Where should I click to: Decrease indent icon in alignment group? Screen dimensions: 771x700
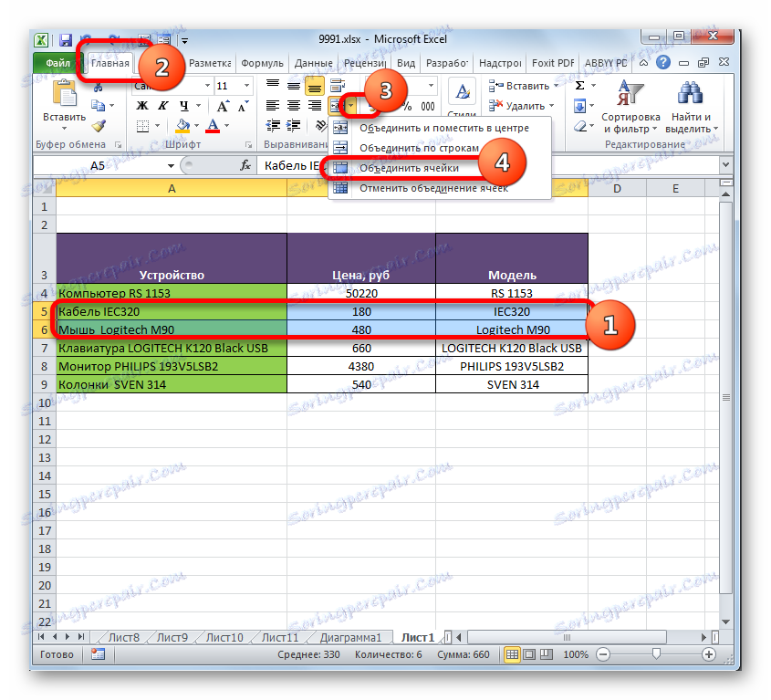pos(273,126)
